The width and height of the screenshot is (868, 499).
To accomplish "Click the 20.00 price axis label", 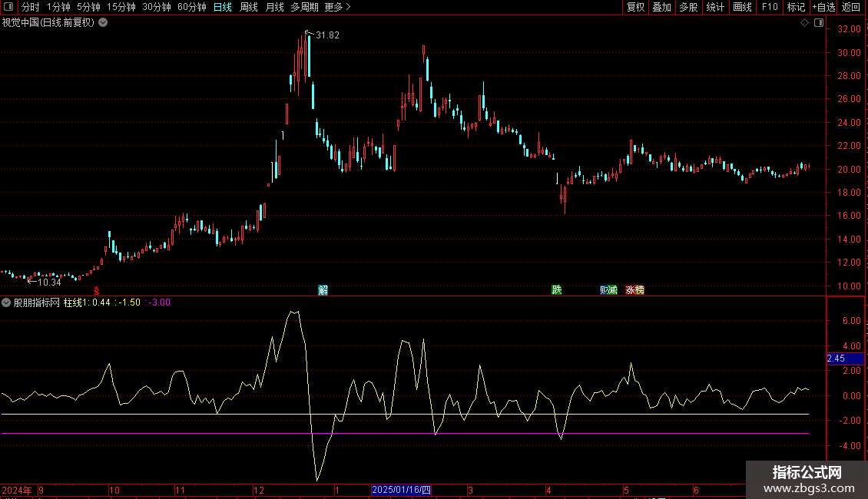I will pyautogui.click(x=849, y=170).
